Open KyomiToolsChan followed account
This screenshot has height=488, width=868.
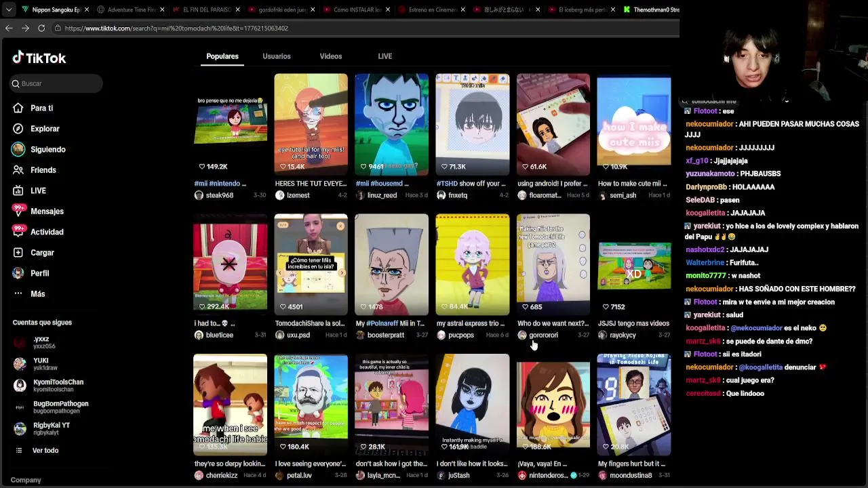pos(49,385)
